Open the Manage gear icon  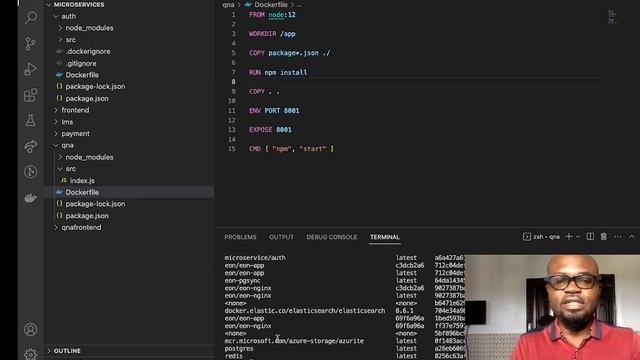(31, 354)
